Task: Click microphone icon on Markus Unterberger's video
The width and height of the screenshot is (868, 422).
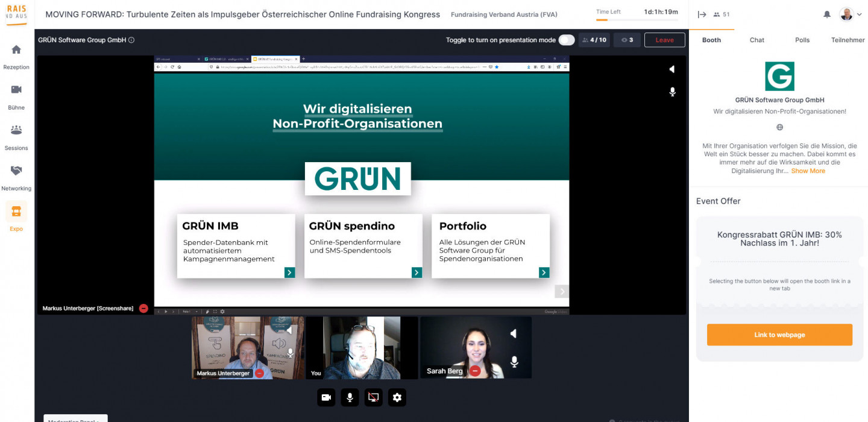Action: click(290, 353)
